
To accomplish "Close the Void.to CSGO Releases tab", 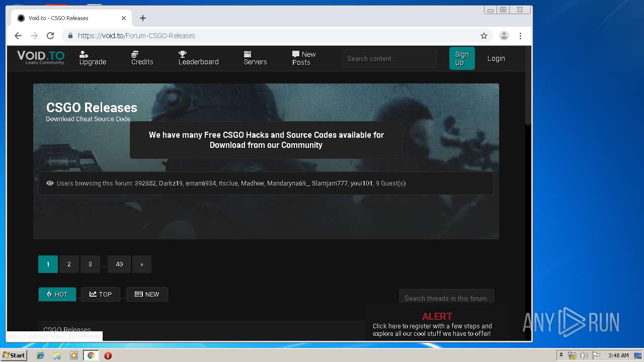I will point(124,18).
